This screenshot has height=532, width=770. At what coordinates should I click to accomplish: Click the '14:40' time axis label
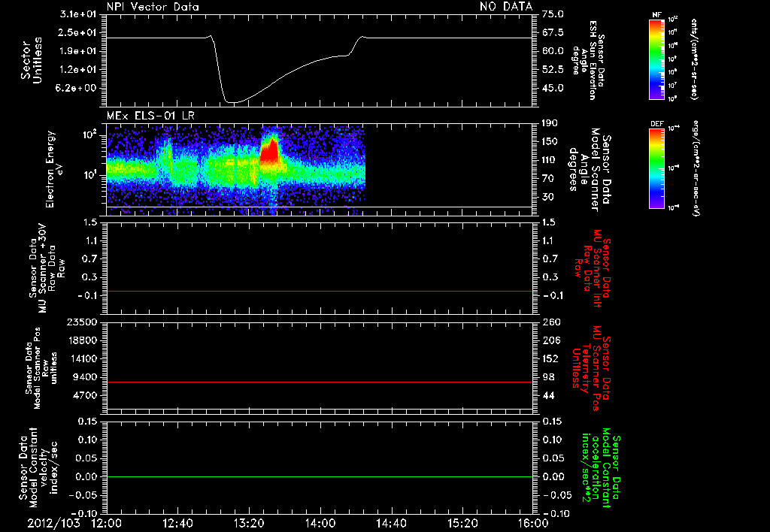pos(391,523)
